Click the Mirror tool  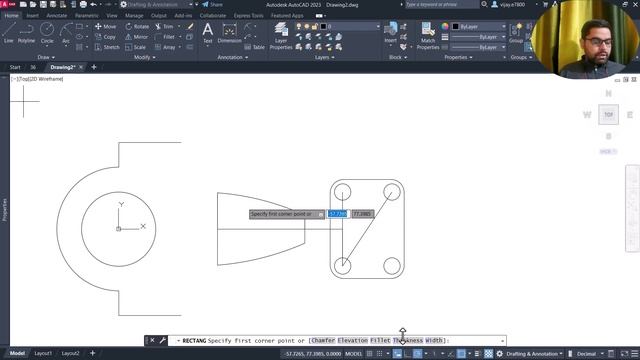(x=136, y=37)
